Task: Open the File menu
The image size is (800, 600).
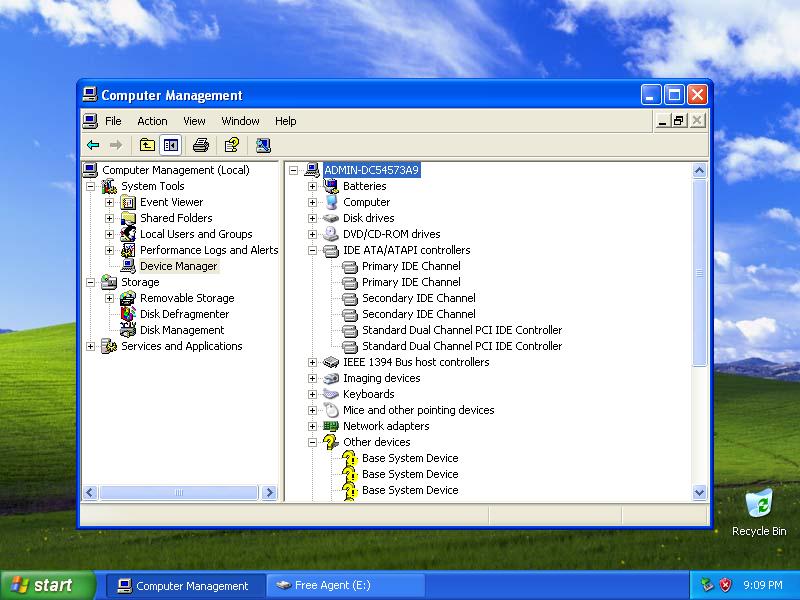Action: tap(113, 121)
